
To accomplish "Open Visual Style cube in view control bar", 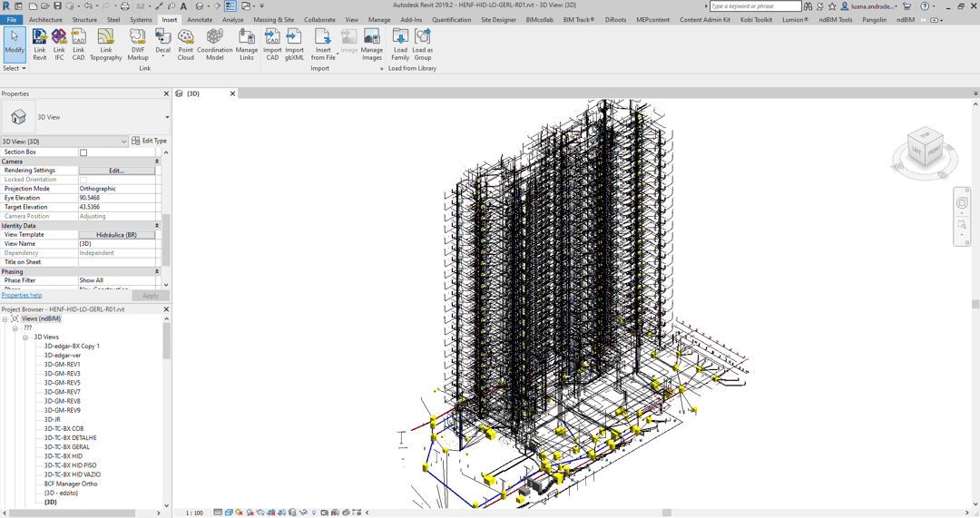I will [x=229, y=513].
